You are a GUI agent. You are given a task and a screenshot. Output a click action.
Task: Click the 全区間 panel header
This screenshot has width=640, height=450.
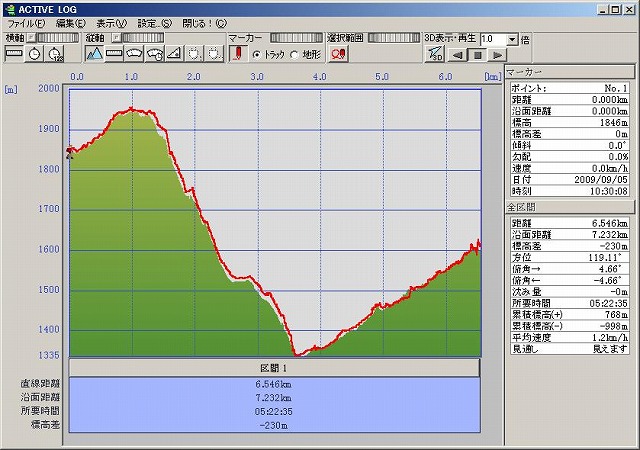[x=570, y=207]
